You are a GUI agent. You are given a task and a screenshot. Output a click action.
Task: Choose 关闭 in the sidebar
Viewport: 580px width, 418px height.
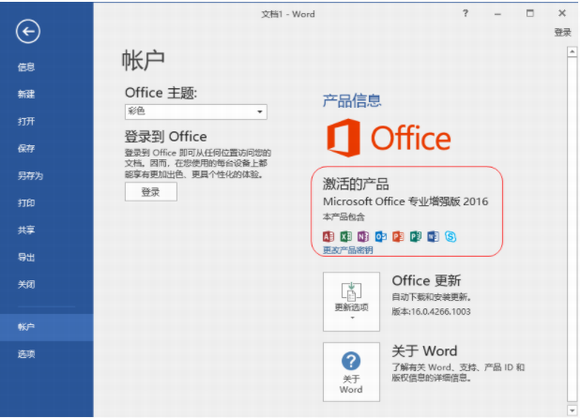26,284
